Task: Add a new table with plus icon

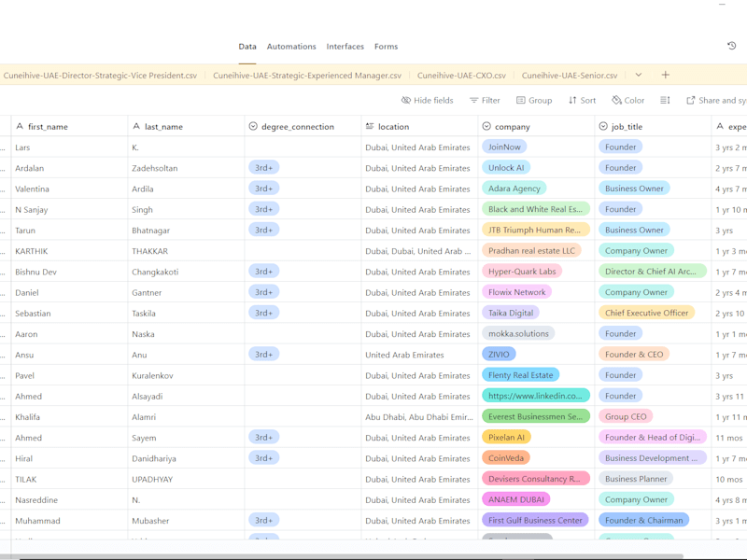Action: coord(666,75)
